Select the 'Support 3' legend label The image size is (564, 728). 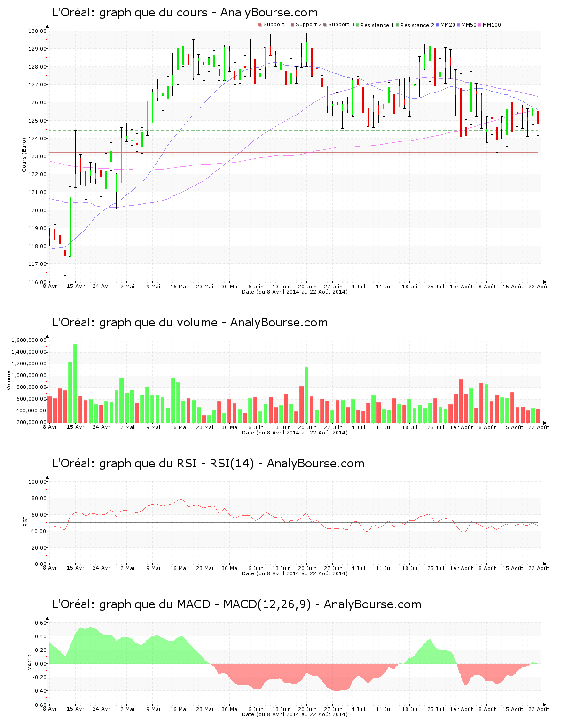point(341,25)
